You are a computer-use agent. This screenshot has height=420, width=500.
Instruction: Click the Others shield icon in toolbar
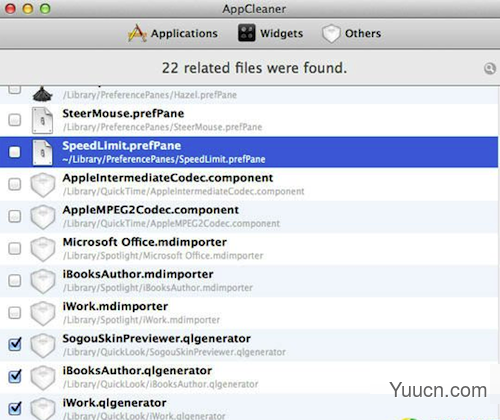[331, 34]
